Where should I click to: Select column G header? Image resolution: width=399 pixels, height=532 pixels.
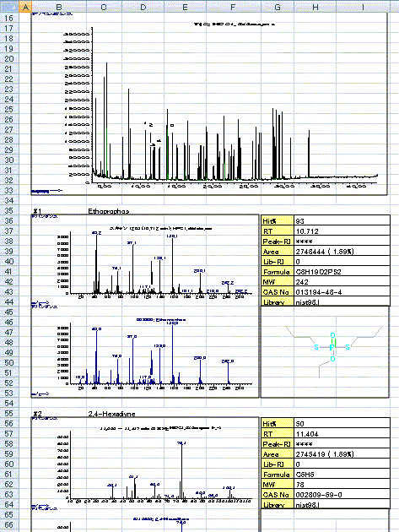[278, 7]
